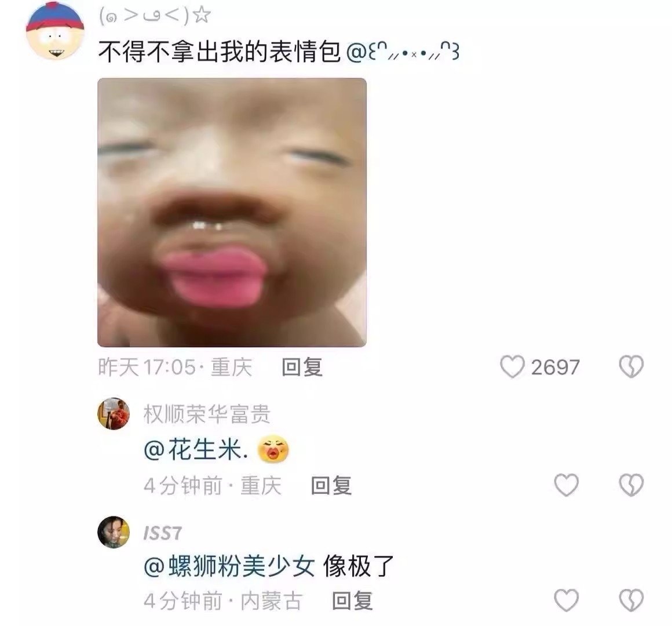Tap the kissing emoji in reply
672x626 pixels.
[273, 449]
